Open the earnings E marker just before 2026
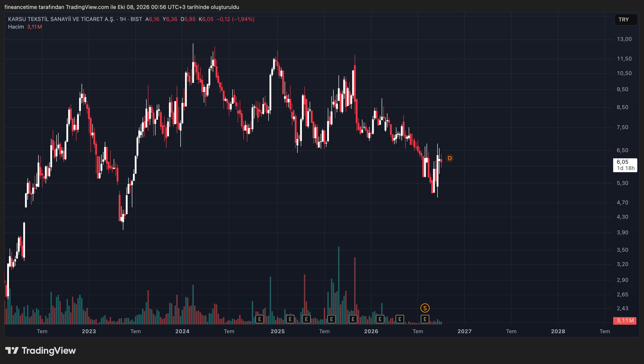Image resolution: width=644 pixels, height=364 pixels. (x=353, y=319)
